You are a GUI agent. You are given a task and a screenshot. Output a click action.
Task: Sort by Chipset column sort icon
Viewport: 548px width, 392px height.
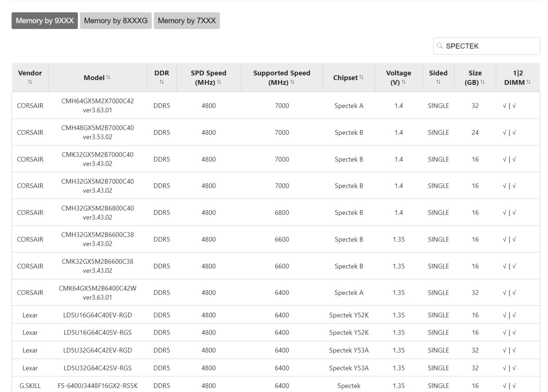[x=361, y=77]
